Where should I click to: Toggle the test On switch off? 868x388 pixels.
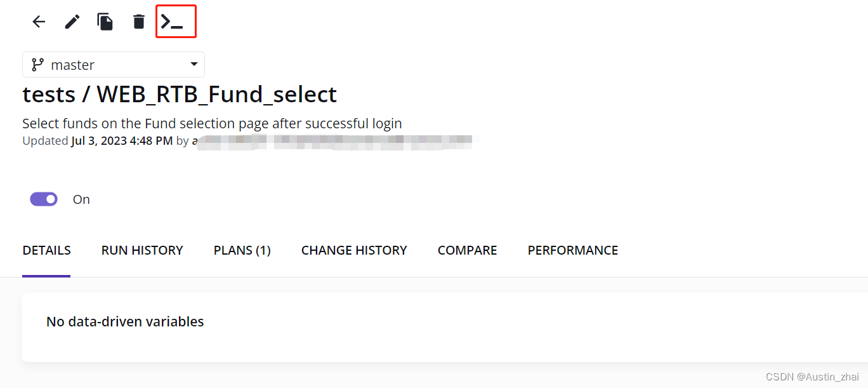44,199
